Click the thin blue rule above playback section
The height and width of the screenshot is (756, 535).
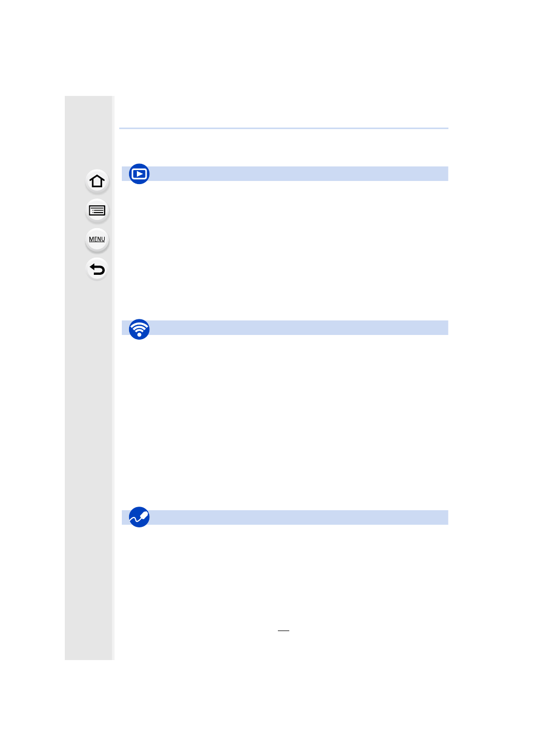click(284, 128)
